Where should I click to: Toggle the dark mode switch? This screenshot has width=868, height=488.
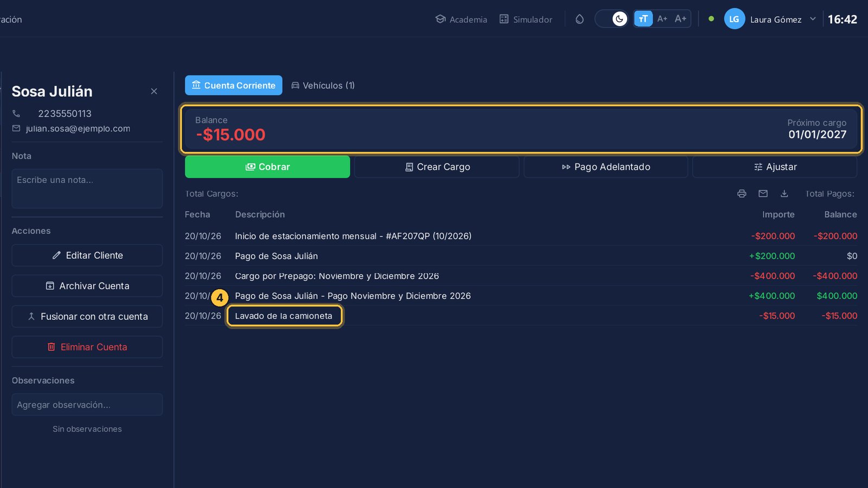pos(612,19)
